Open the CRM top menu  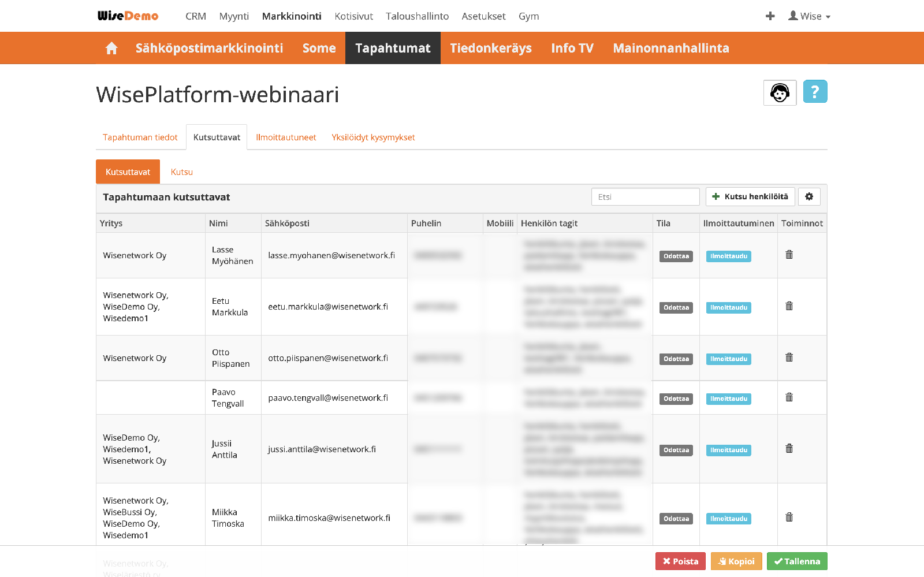[x=196, y=16]
